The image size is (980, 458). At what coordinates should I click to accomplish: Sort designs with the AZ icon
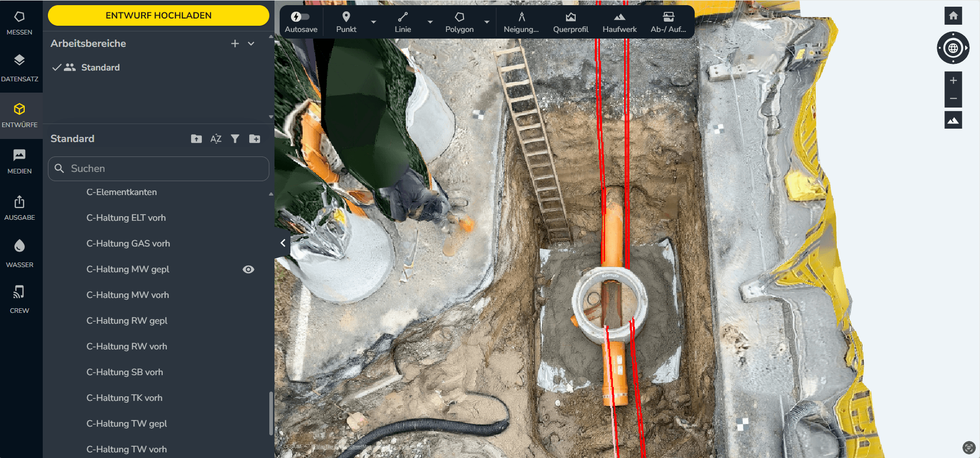pyautogui.click(x=216, y=139)
